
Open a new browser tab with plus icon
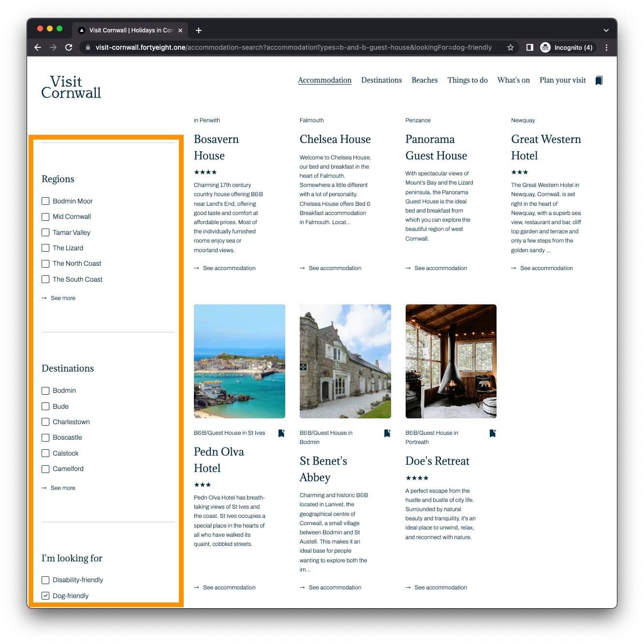point(198,30)
